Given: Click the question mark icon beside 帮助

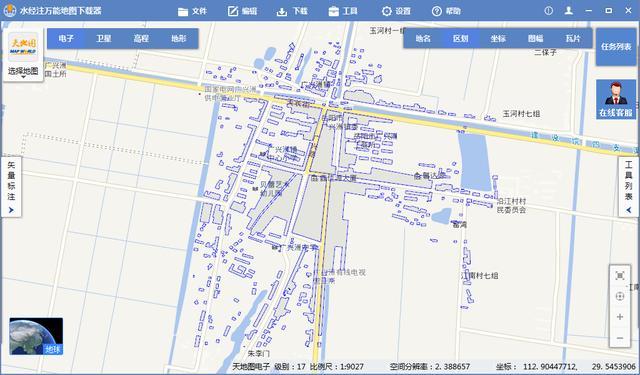Looking at the screenshot, I should coord(437,11).
